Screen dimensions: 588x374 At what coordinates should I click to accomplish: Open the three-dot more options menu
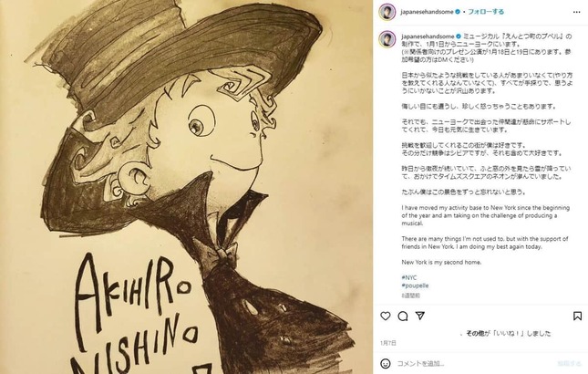click(576, 12)
